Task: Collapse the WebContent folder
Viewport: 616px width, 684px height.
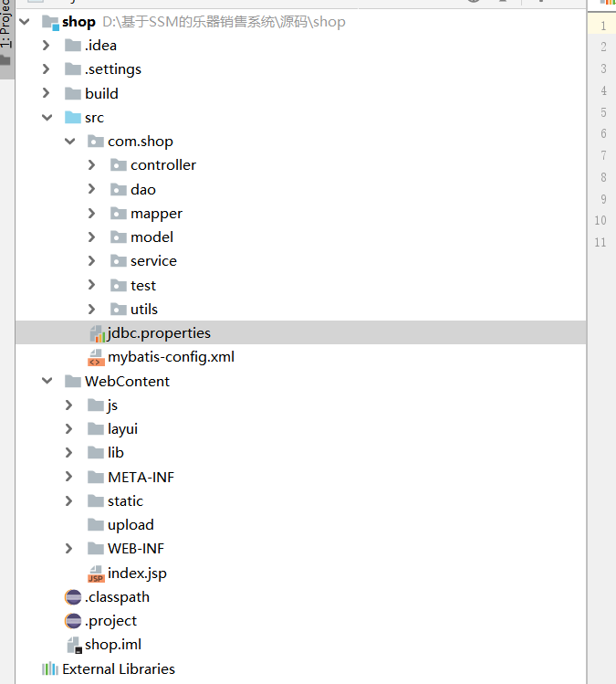Action: pyautogui.click(x=47, y=381)
